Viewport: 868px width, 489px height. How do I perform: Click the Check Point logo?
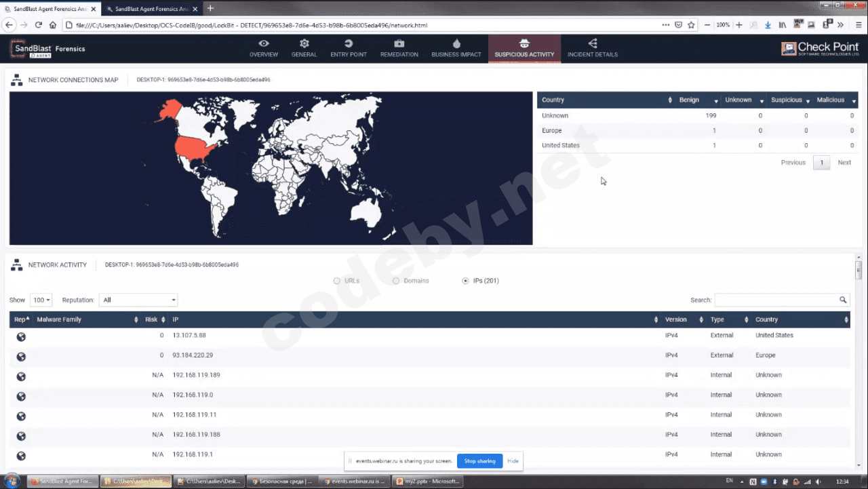point(820,49)
